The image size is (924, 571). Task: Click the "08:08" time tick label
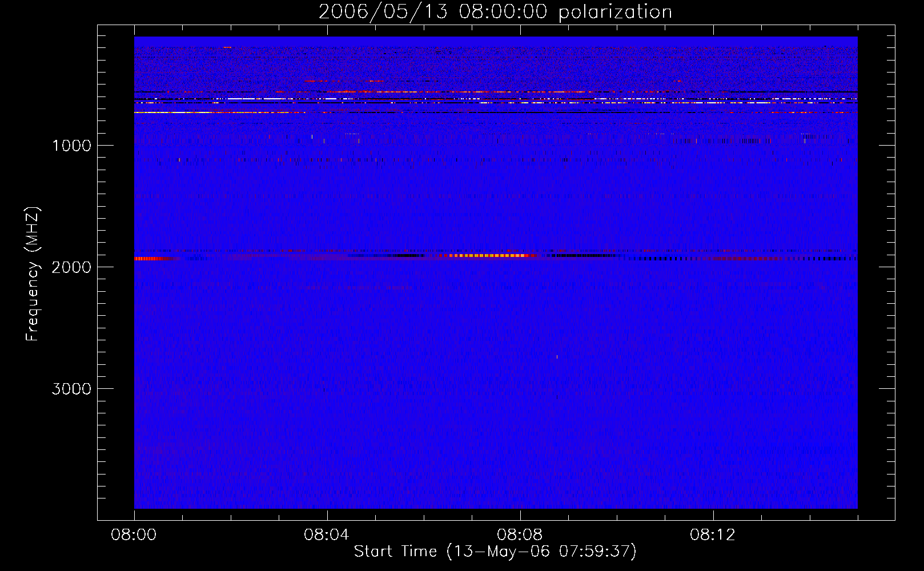[520, 535]
